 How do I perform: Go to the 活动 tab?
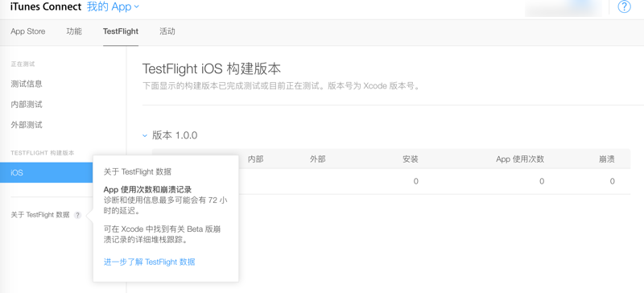click(167, 31)
